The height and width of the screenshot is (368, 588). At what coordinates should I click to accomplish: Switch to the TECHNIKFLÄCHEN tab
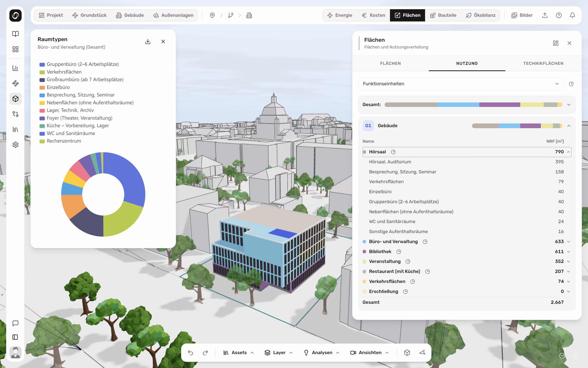pyautogui.click(x=543, y=64)
